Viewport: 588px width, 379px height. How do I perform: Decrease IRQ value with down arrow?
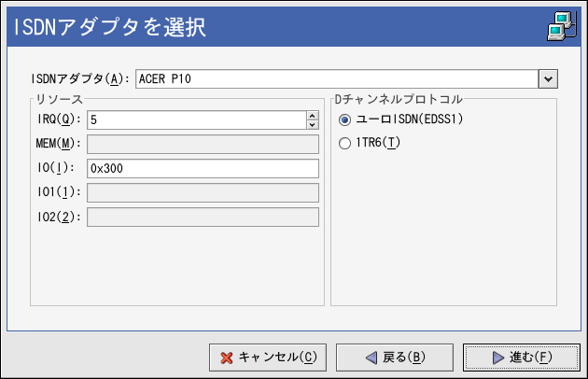(x=312, y=124)
